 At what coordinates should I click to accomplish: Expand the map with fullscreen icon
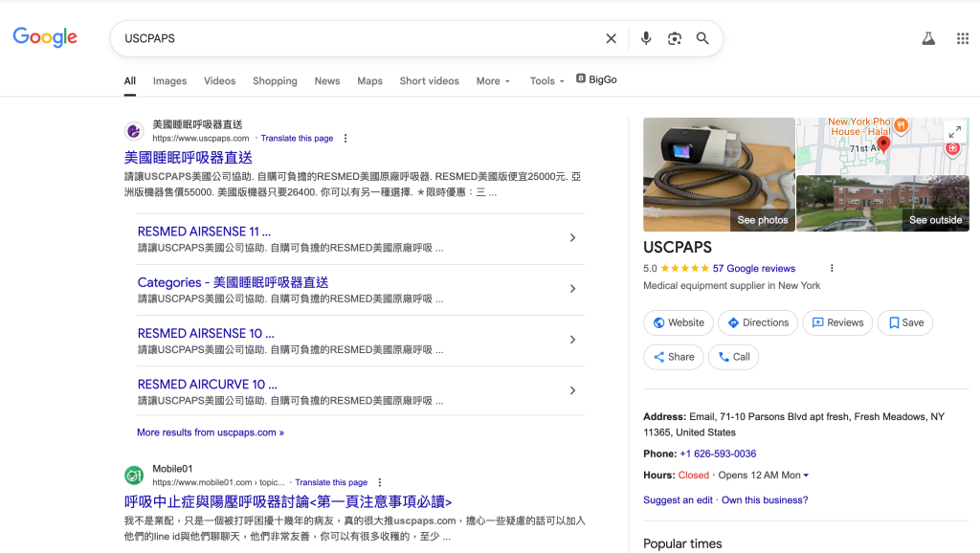point(953,132)
